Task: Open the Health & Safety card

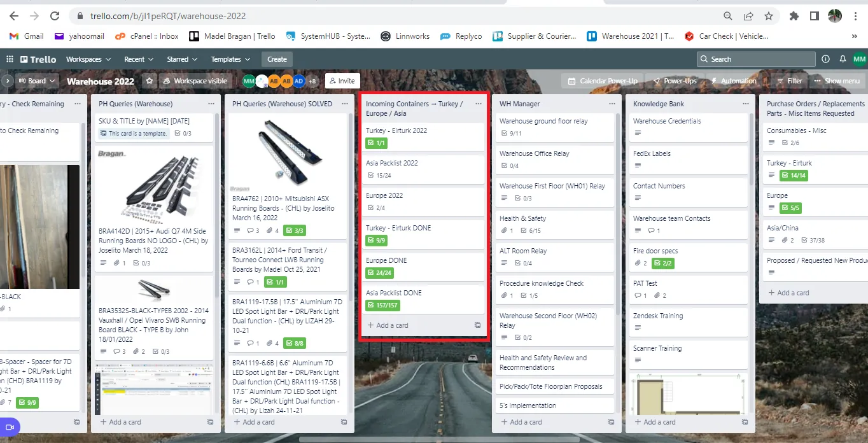Action: (555, 225)
